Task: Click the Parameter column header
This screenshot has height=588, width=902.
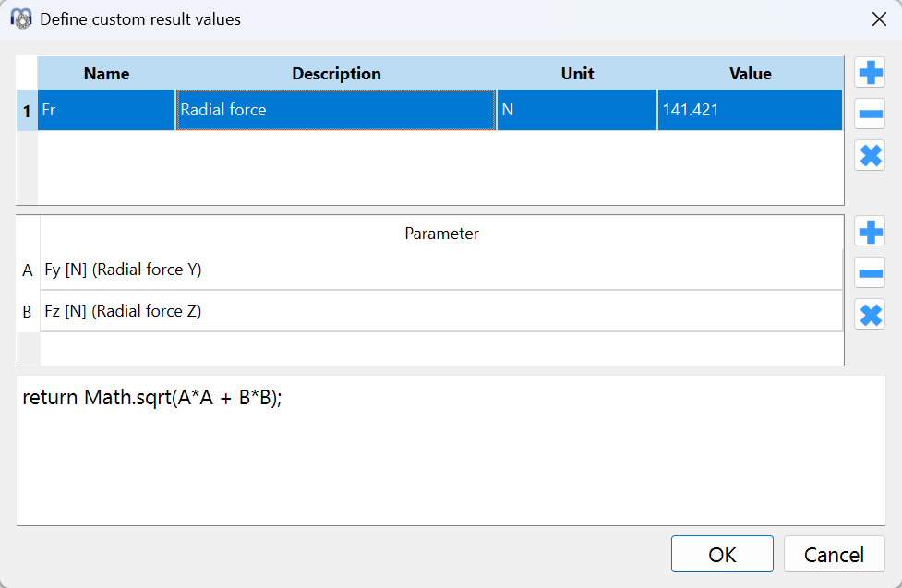Action: (x=441, y=234)
